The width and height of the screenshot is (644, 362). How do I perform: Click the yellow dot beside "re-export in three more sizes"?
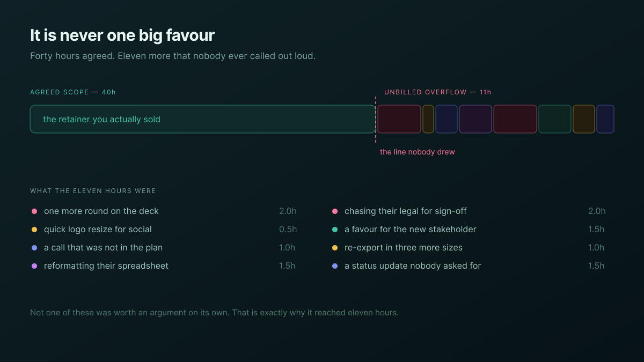[335, 248]
